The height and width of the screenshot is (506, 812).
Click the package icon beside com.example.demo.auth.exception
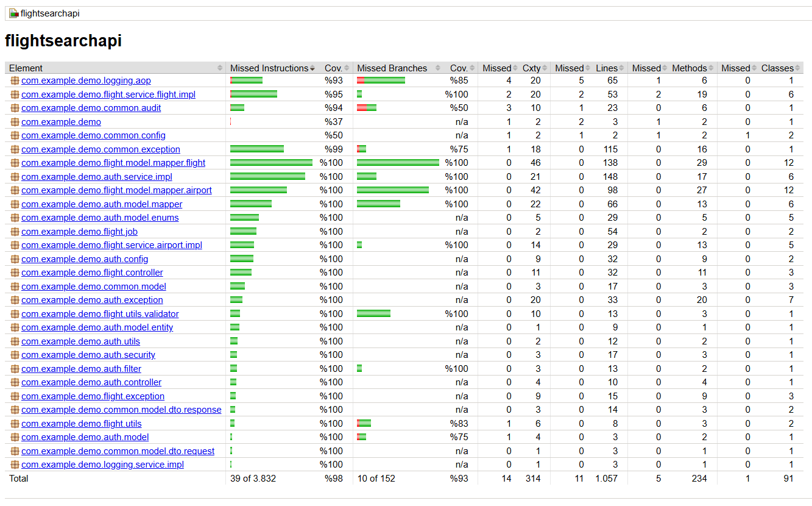[x=15, y=300]
